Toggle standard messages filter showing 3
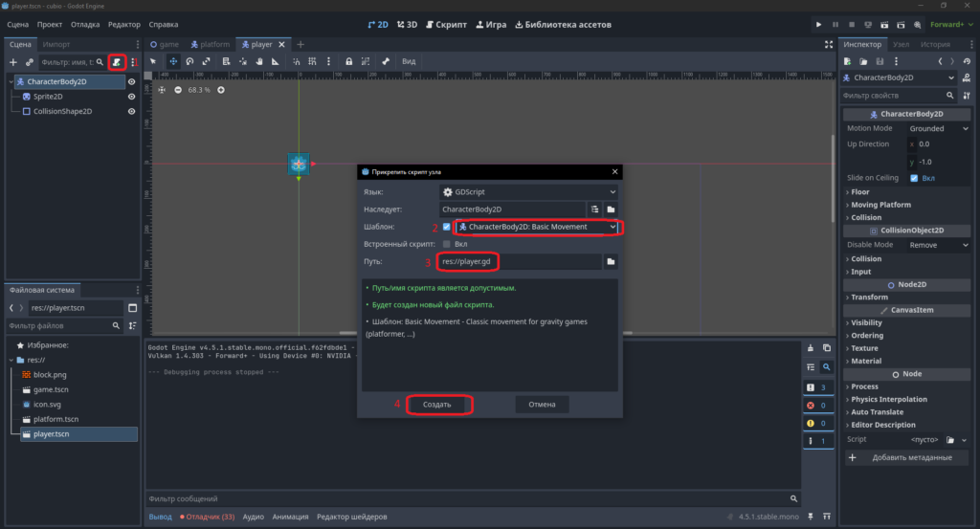 (x=817, y=387)
